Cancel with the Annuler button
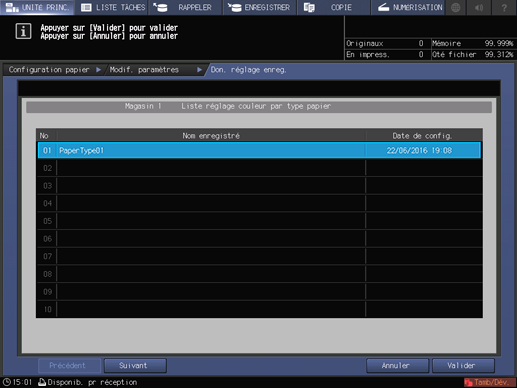 397,366
